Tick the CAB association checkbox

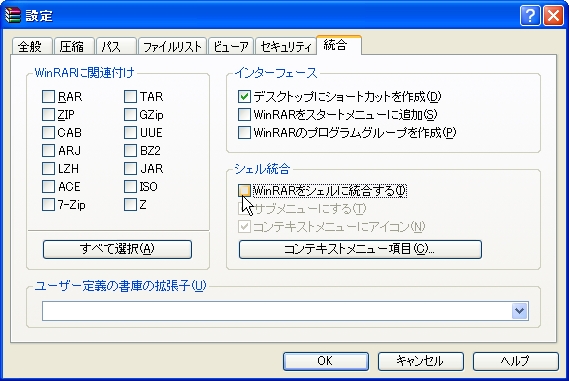[48, 133]
